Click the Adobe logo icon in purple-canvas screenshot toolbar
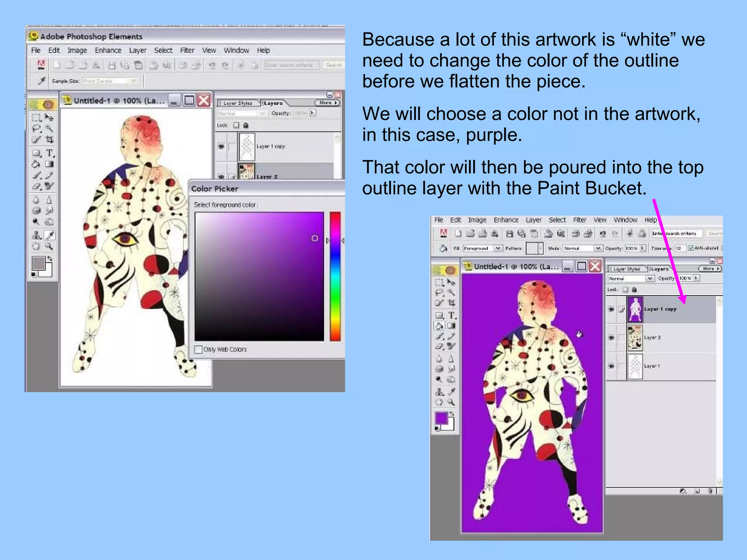The image size is (747, 560). pyautogui.click(x=444, y=233)
